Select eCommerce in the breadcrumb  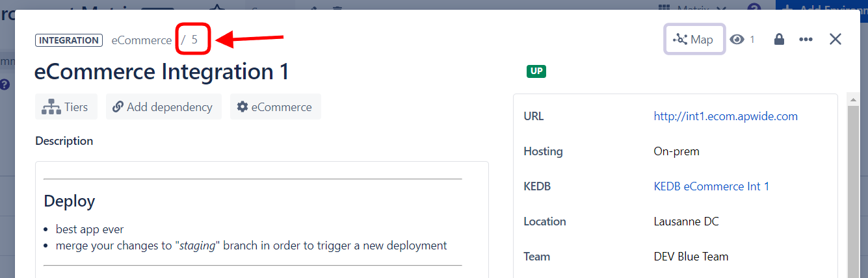141,40
